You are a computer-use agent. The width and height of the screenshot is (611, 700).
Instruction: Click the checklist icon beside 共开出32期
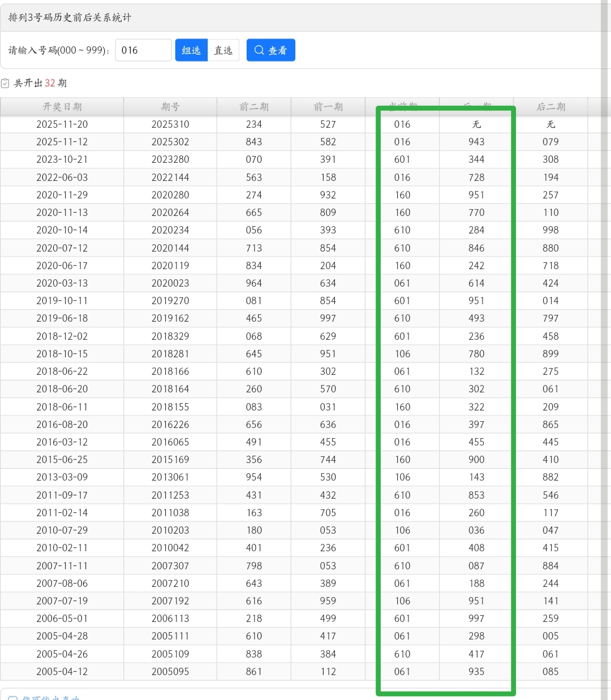click(x=5, y=83)
